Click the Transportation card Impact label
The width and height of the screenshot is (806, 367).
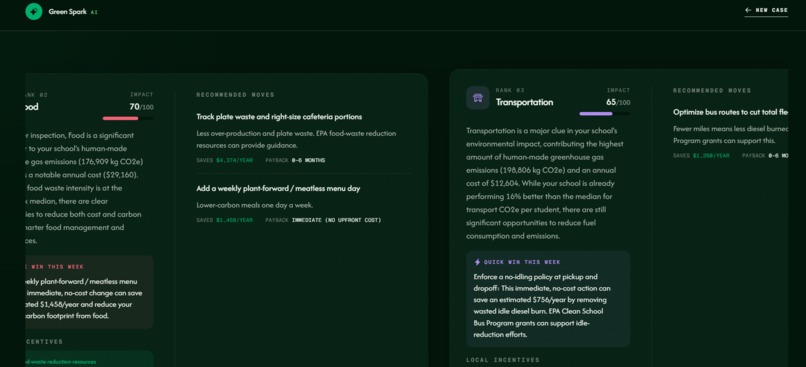click(x=618, y=90)
